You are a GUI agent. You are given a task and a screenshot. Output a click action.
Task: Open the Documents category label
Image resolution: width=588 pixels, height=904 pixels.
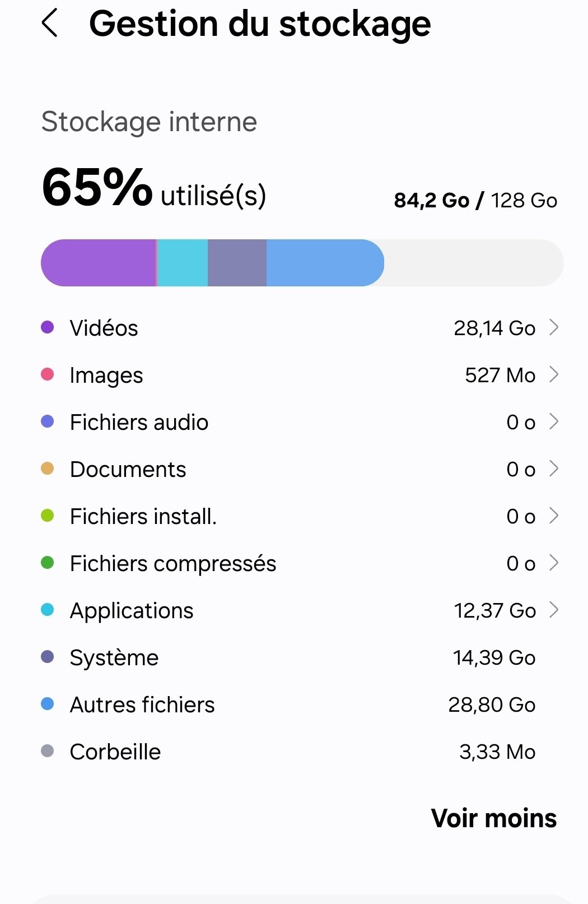pyautogui.click(x=128, y=469)
